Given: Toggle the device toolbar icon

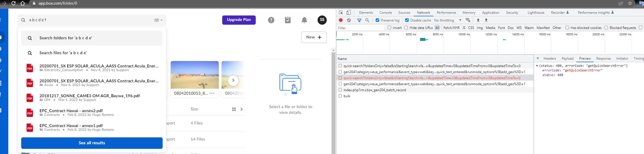Looking at the screenshot, I should [348, 13].
